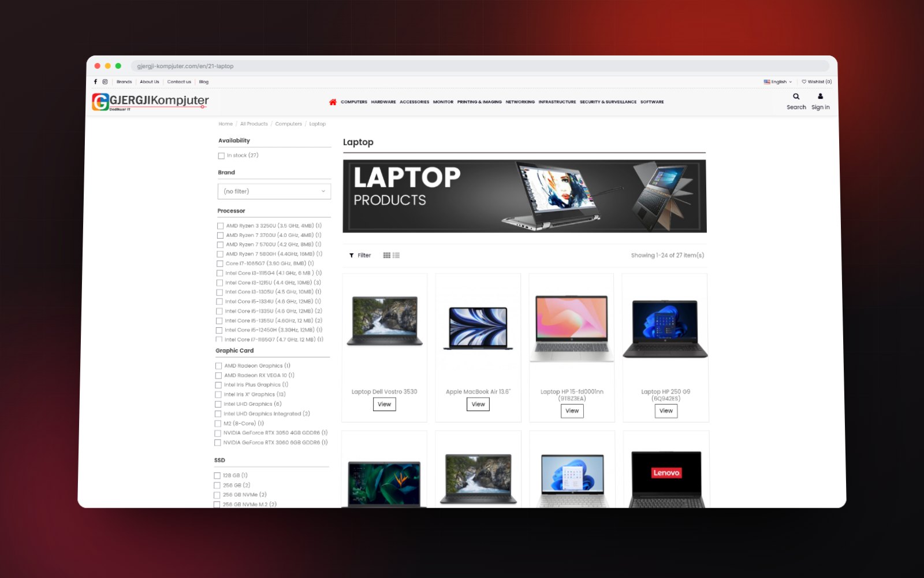Check AMD Ryzen 3 3250U processor
Image resolution: width=924 pixels, height=578 pixels.
220,226
